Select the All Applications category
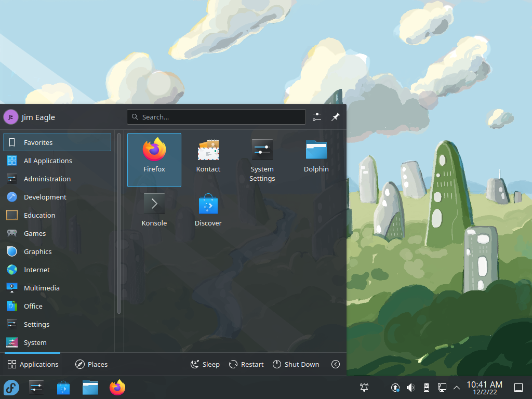The height and width of the screenshot is (399, 532). coord(57,161)
